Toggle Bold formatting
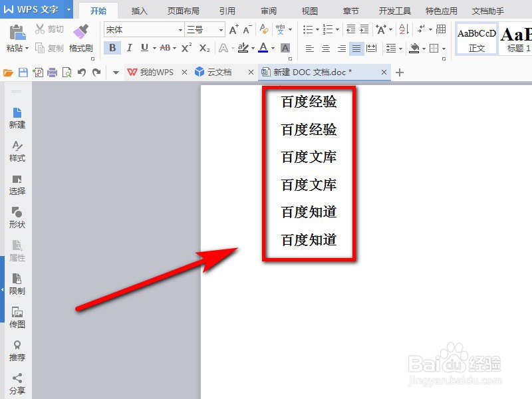 [x=112, y=48]
